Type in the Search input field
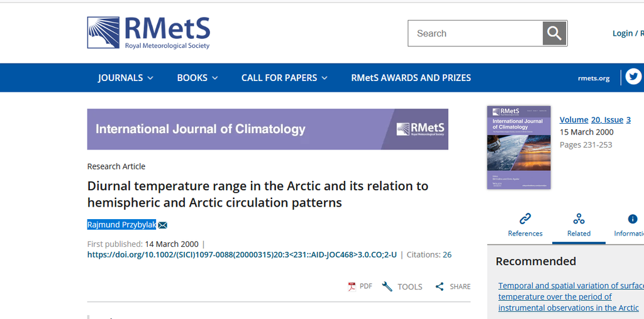644x319 pixels. [x=475, y=33]
